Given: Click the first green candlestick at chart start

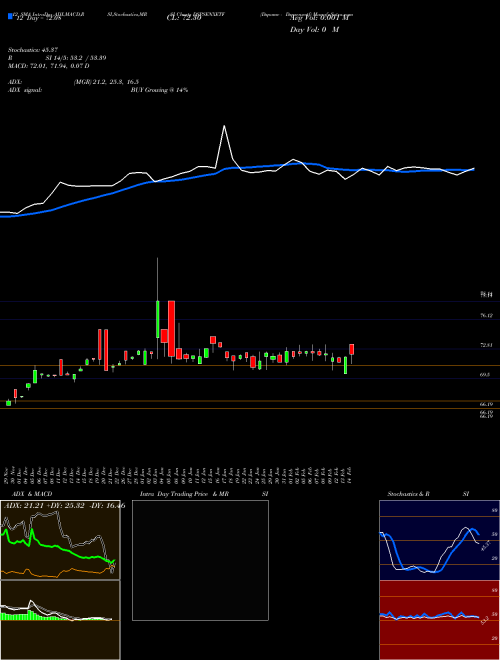Looking at the screenshot, I should pyautogui.click(x=8, y=403).
